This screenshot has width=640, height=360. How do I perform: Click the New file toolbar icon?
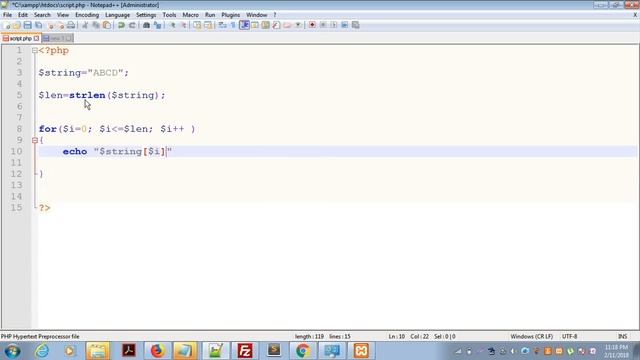click(x=6, y=25)
